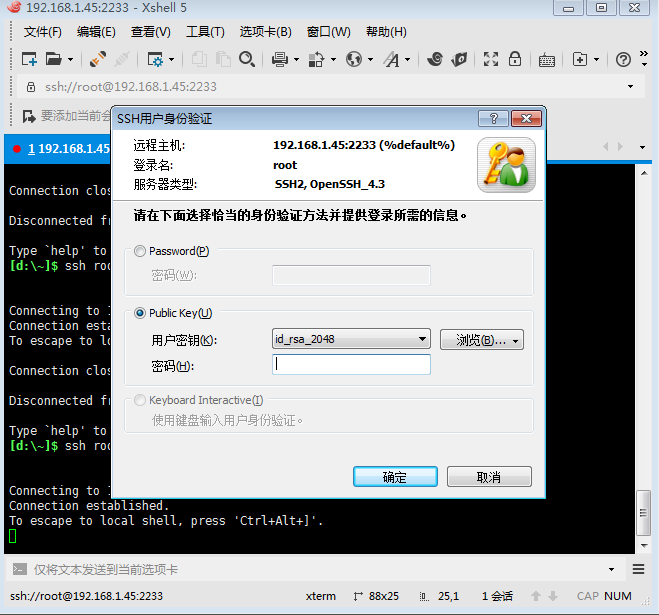Image resolution: width=659 pixels, height=615 pixels.
Task: Click the file transfer icon
Action: [x=316, y=59]
